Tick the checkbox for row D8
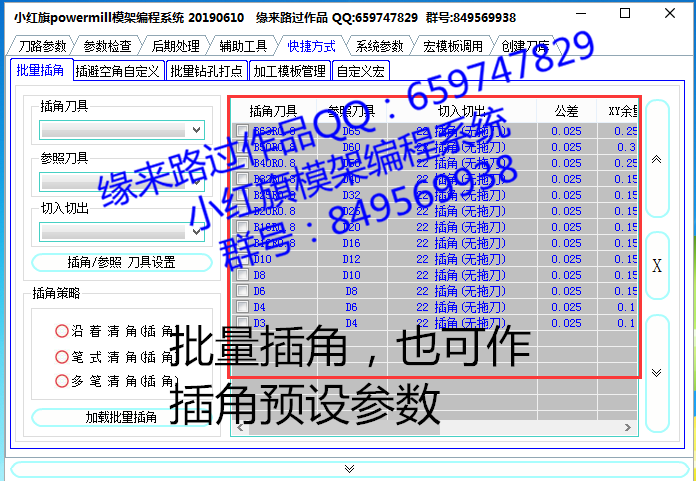The height and width of the screenshot is (481, 696). 242,275
